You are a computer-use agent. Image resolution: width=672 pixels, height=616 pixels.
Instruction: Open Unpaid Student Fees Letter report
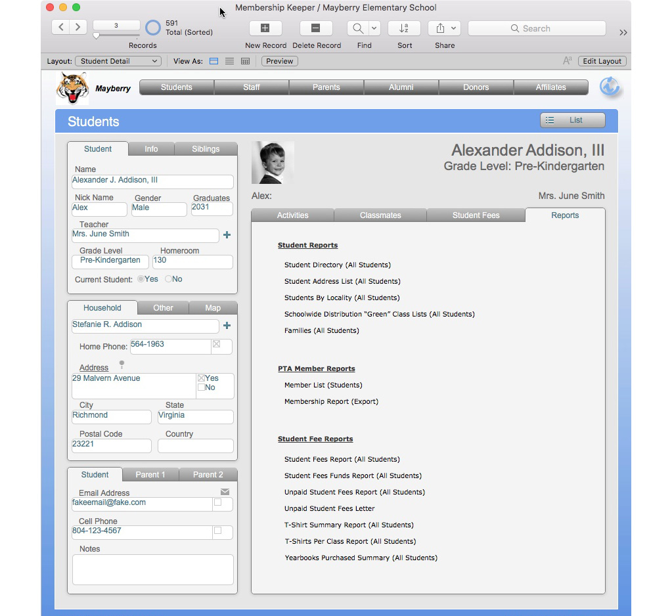click(x=329, y=508)
